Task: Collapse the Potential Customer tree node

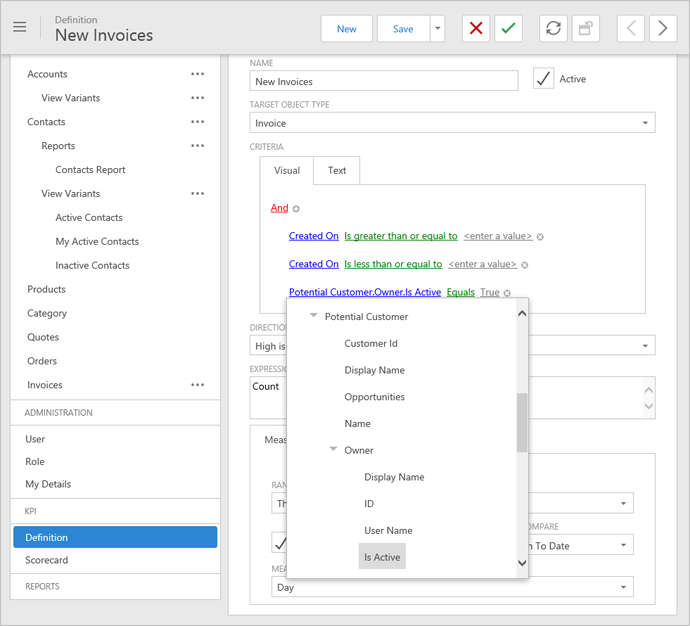Action: pyautogui.click(x=314, y=317)
